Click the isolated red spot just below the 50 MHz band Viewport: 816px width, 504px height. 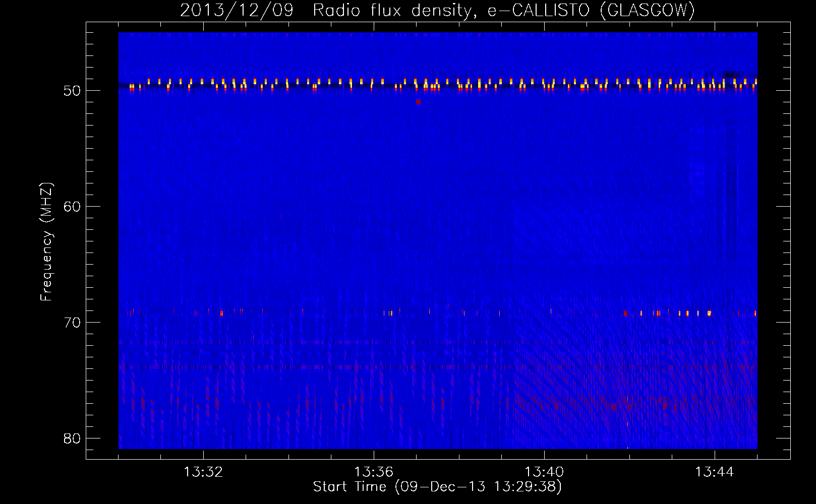pos(418,102)
